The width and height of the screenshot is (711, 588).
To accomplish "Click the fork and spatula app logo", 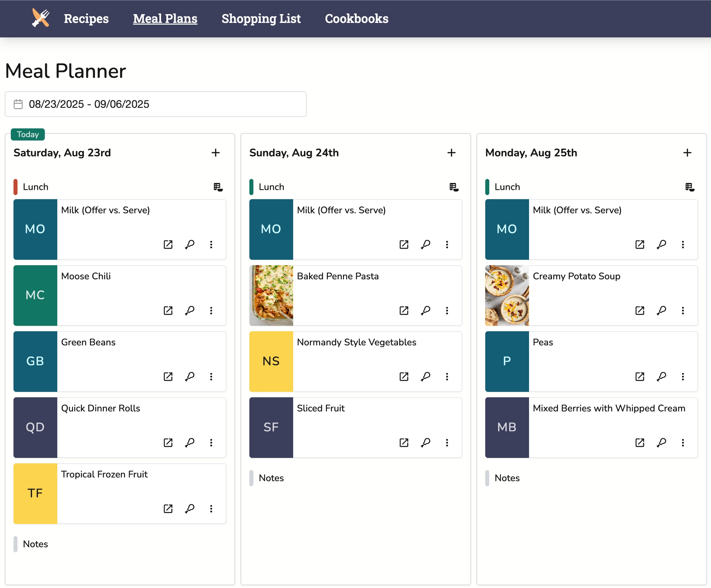I will (x=40, y=18).
